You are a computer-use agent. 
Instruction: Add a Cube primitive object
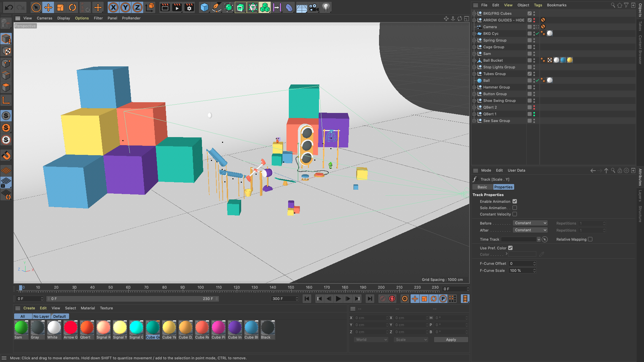click(204, 7)
